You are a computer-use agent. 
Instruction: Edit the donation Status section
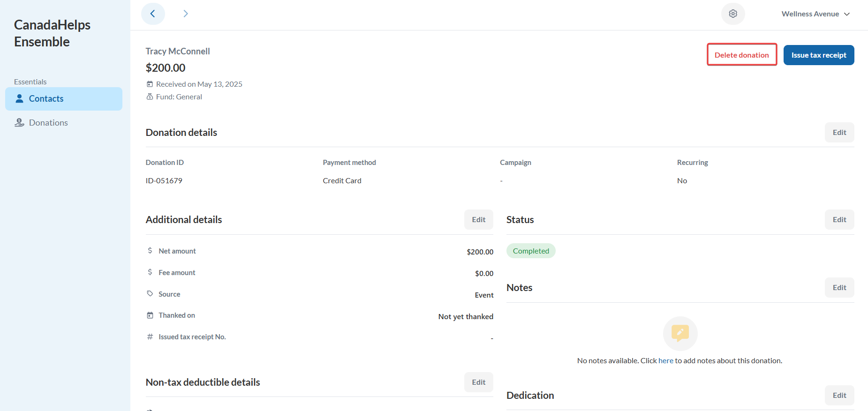[x=839, y=219]
